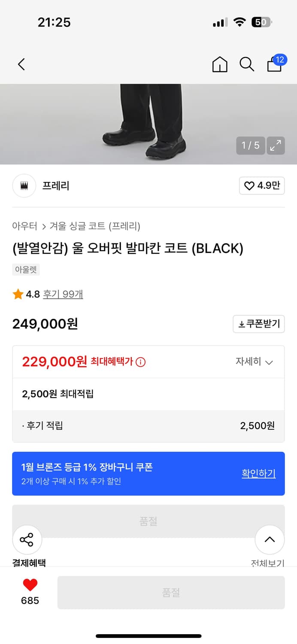This screenshot has width=297, height=644.
Task: Open search with the magnifier icon
Action: click(247, 64)
